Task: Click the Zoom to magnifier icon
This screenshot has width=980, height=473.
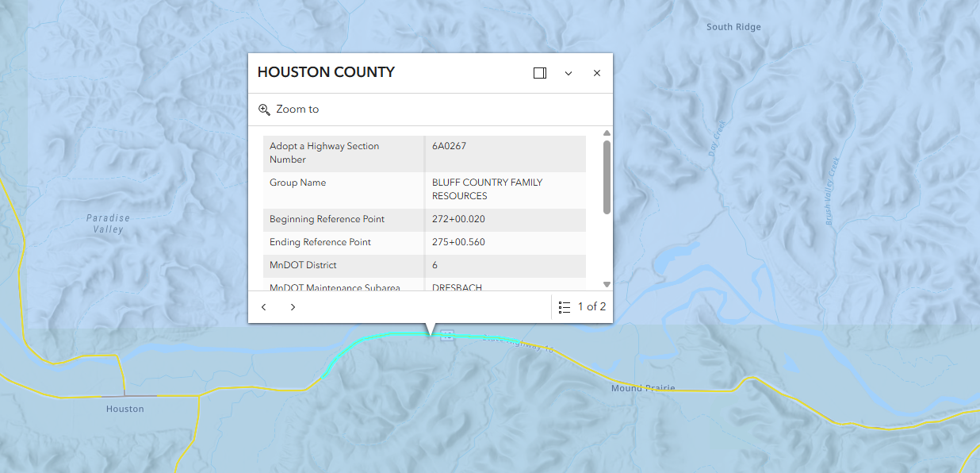Action: pyautogui.click(x=265, y=110)
